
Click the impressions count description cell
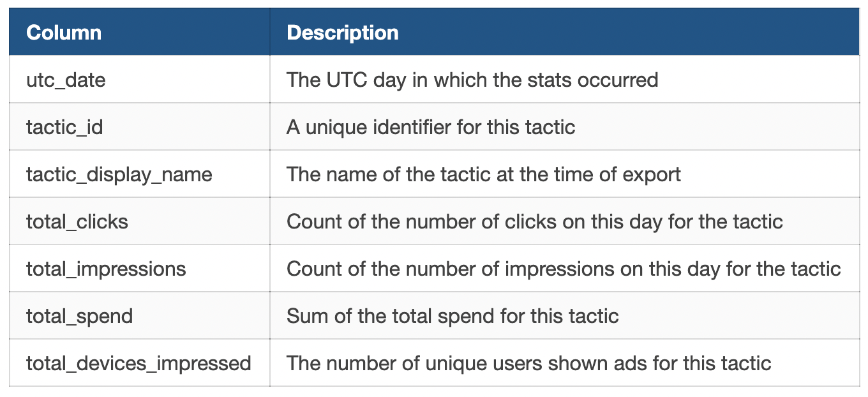coord(564,269)
